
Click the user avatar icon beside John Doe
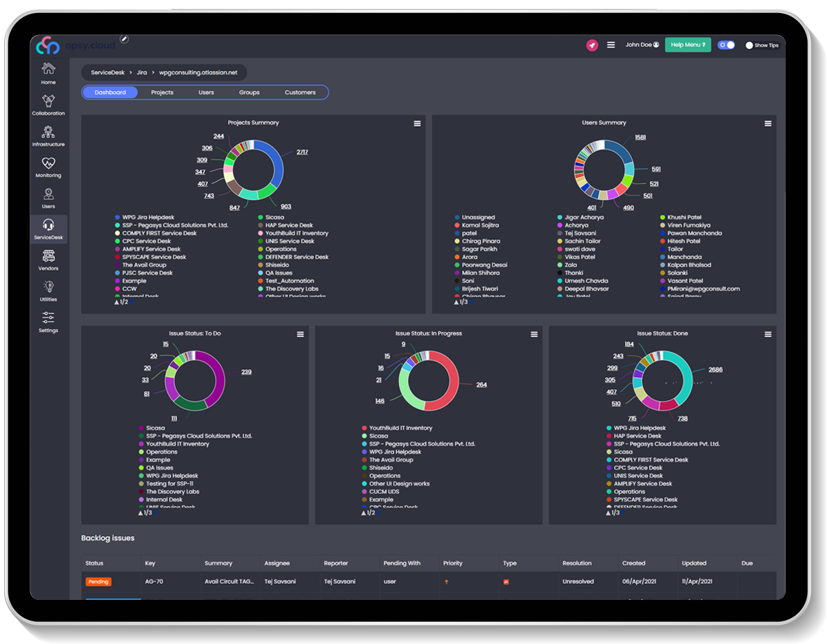(656, 45)
